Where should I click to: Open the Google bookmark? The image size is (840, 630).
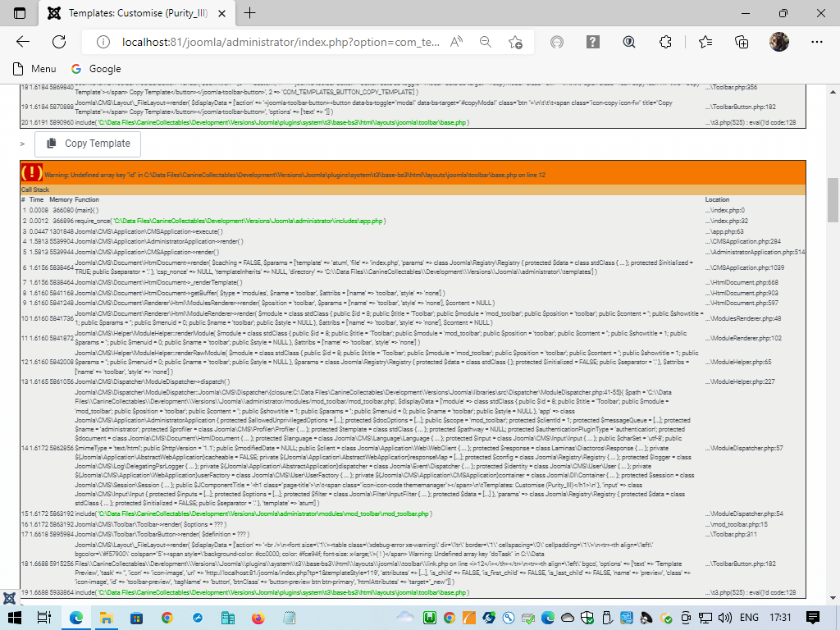(x=97, y=69)
